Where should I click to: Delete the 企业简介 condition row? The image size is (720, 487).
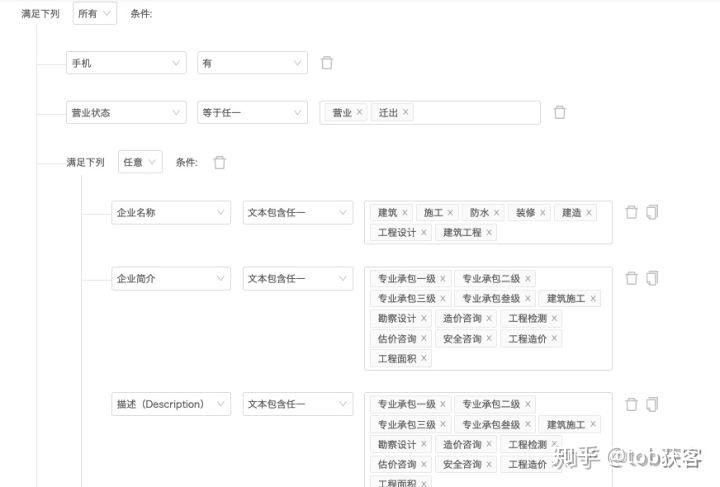(631, 278)
